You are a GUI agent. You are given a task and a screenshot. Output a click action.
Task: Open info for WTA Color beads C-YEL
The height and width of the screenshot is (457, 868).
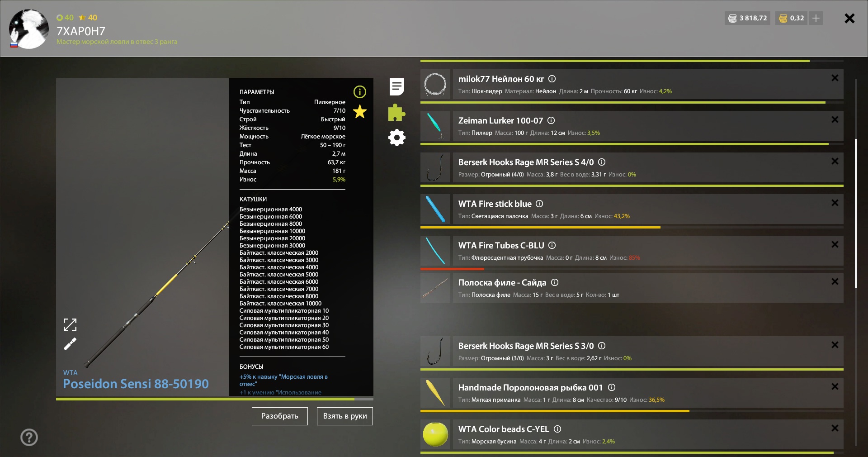557,429
